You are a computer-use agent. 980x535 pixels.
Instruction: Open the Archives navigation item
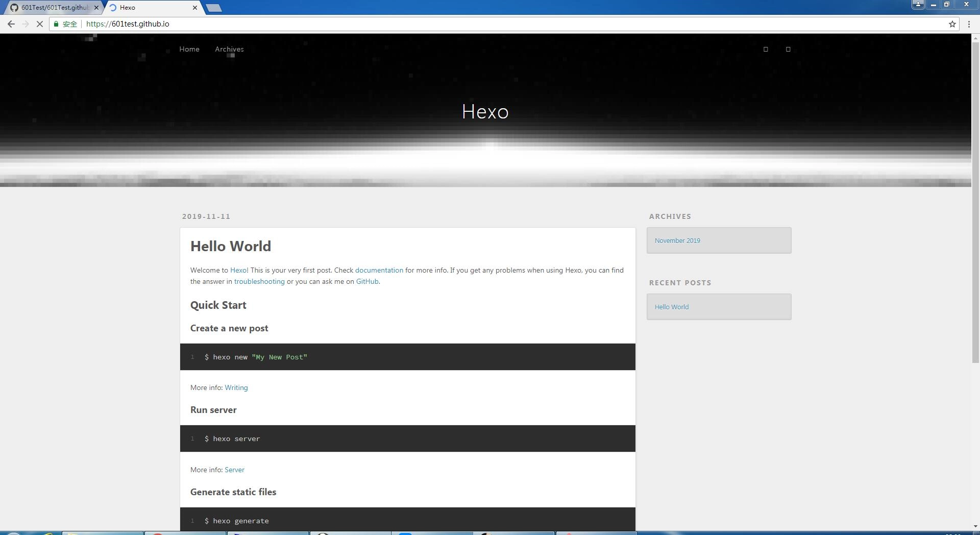229,49
